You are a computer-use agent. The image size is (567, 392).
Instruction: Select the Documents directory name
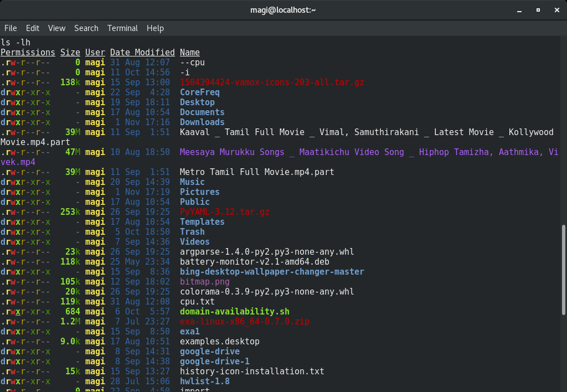(202, 112)
